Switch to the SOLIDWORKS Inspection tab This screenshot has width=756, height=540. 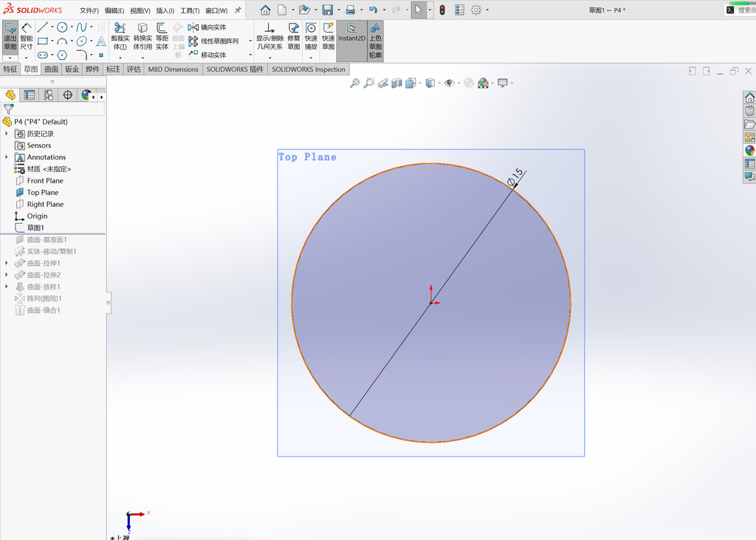pos(309,69)
